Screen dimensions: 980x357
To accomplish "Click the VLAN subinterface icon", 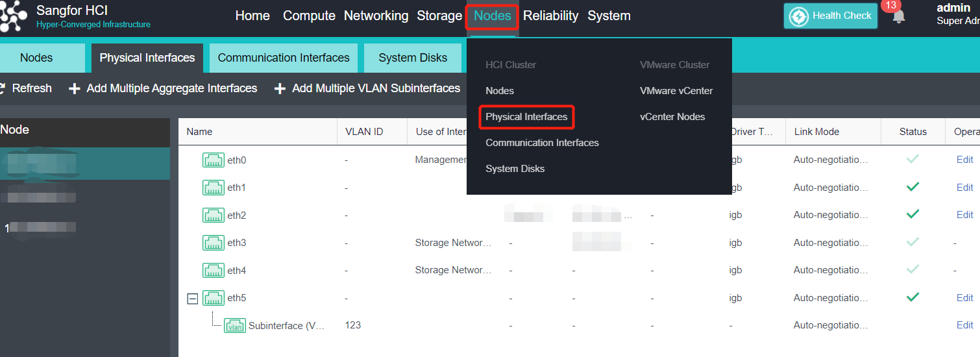I will tap(235, 326).
